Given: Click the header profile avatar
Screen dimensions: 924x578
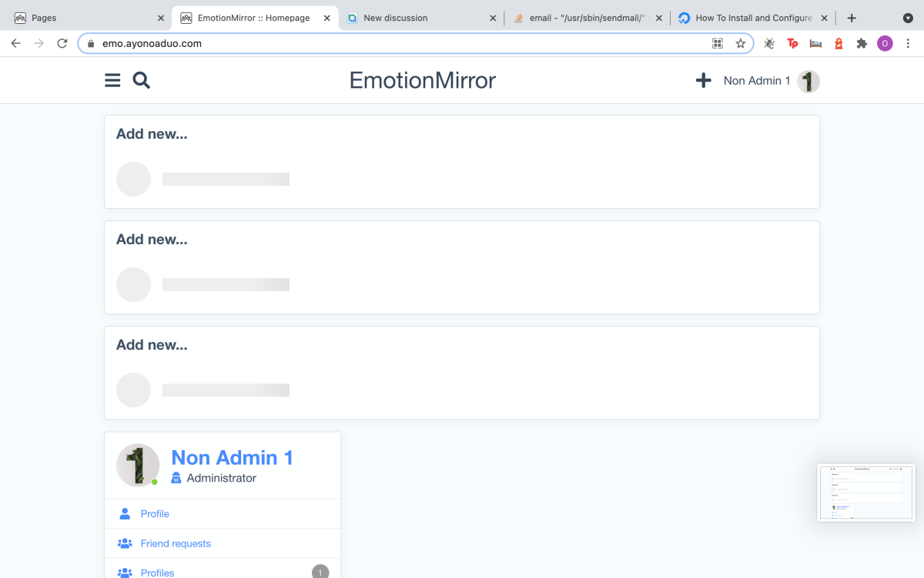Looking at the screenshot, I should click(x=808, y=81).
